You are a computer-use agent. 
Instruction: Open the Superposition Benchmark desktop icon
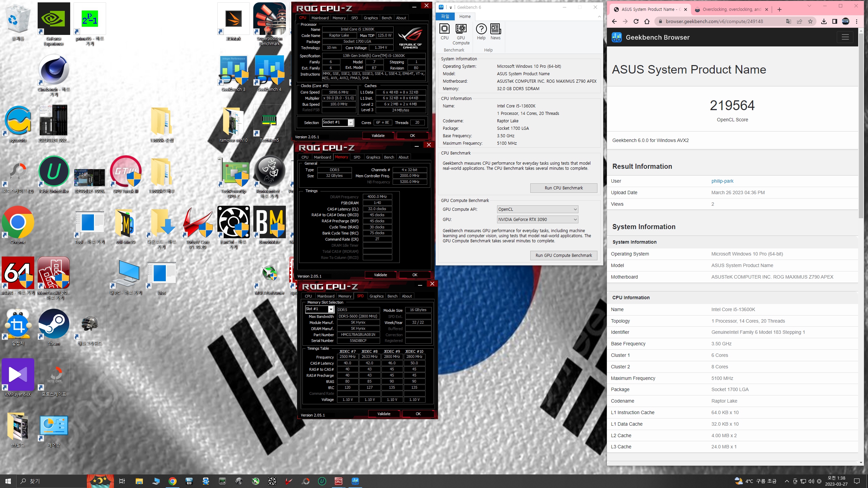click(270, 24)
